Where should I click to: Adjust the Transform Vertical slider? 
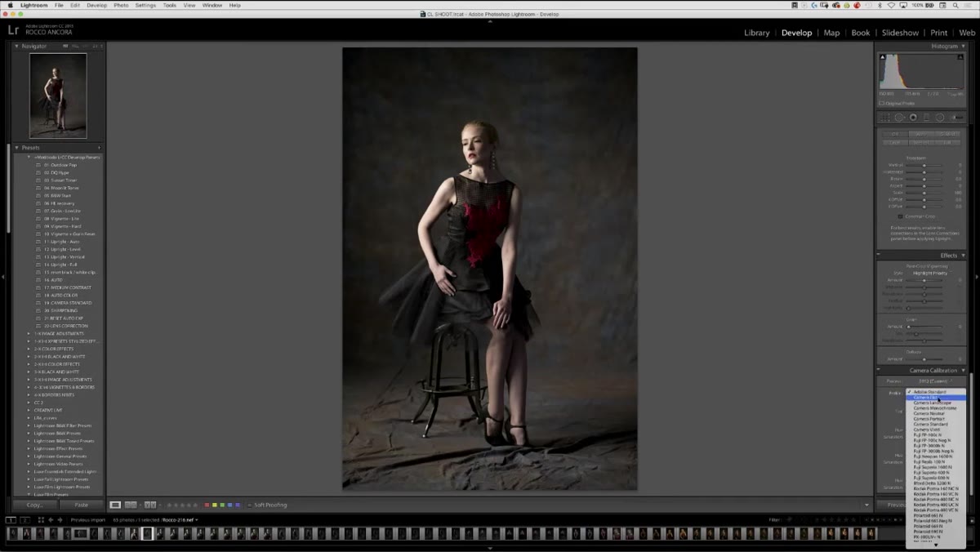point(924,166)
